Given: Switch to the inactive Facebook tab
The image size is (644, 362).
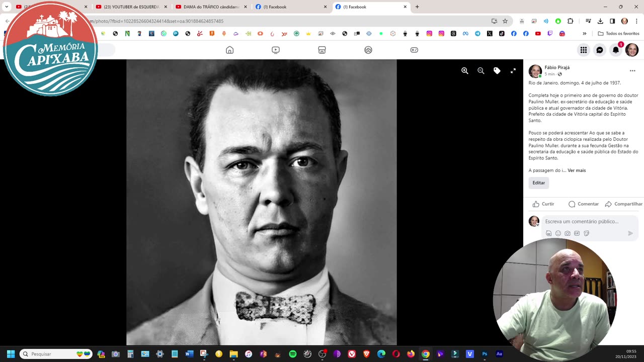Looking at the screenshot, I should 291,7.
